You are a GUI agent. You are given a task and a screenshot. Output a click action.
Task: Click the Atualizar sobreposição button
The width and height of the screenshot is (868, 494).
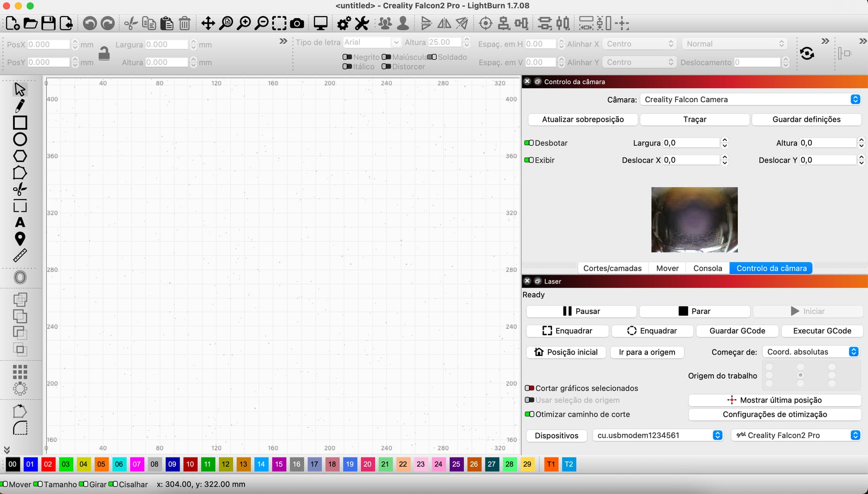(x=583, y=119)
